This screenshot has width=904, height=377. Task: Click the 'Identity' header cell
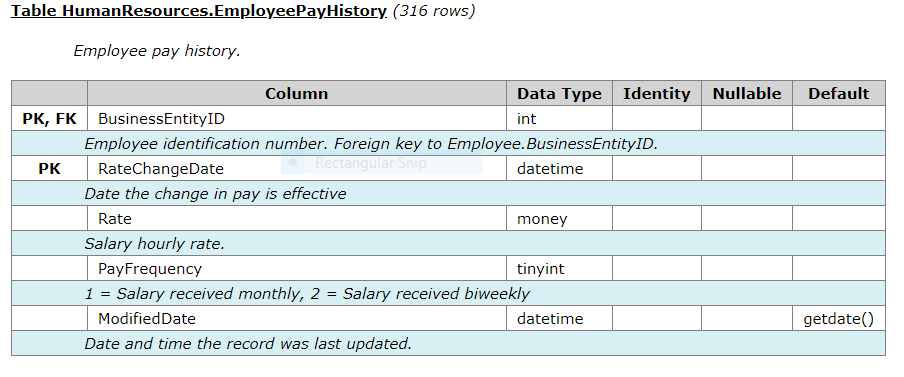pos(657,93)
